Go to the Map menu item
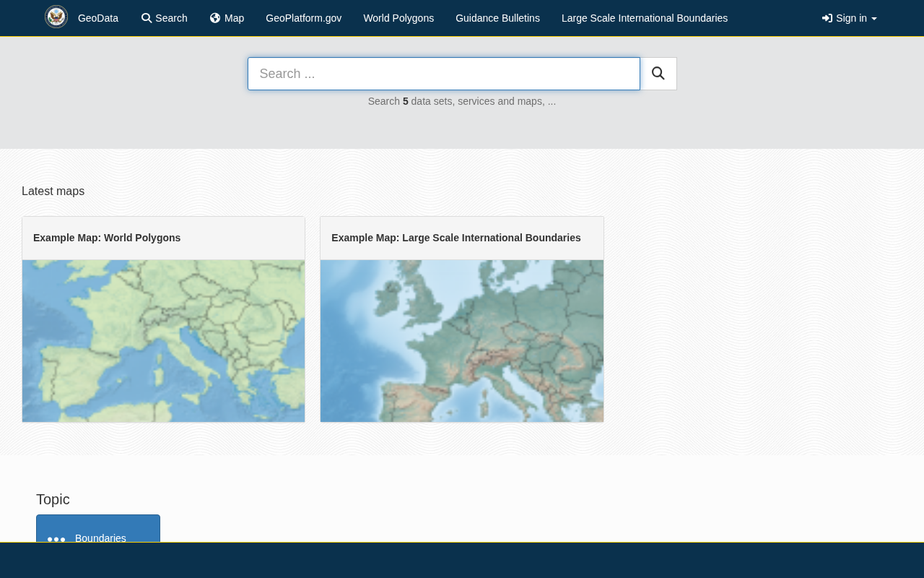This screenshot has width=924, height=578. pos(227,18)
